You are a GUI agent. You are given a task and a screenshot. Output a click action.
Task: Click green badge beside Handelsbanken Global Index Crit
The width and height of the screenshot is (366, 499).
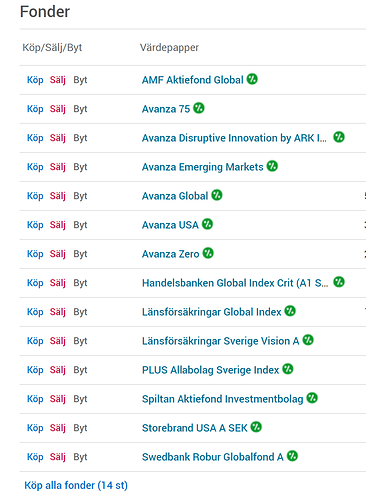[339, 282]
